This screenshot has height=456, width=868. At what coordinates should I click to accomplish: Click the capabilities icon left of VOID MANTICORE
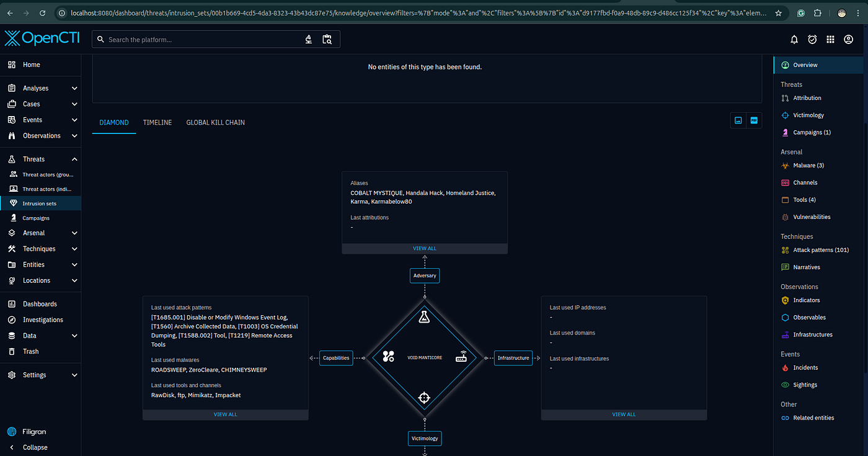pos(389,357)
